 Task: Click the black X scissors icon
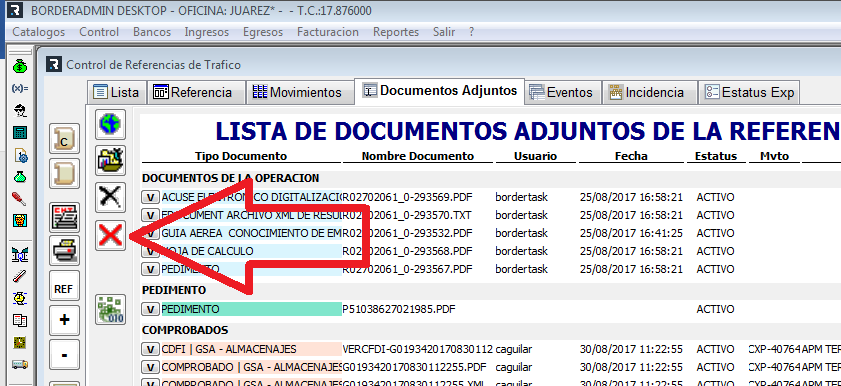[110, 197]
